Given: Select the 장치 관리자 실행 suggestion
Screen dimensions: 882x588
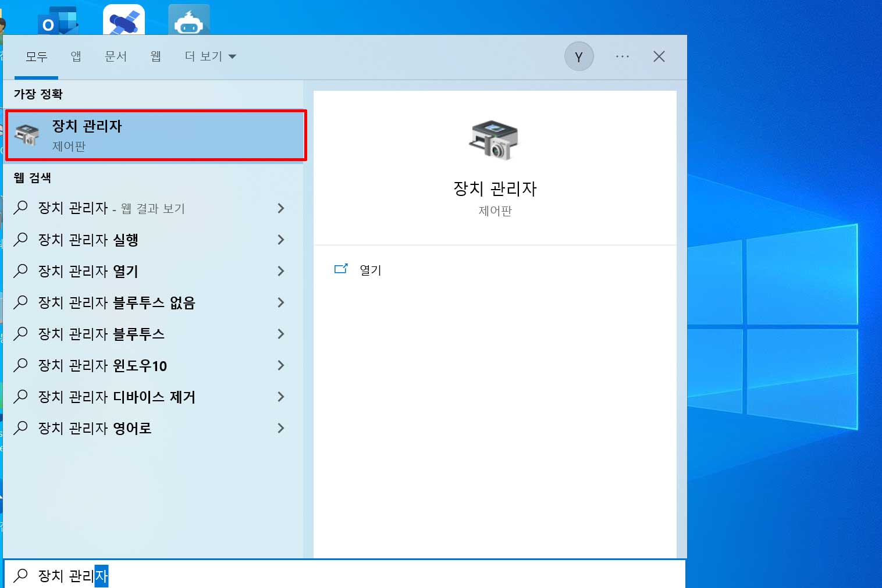Looking at the screenshot, I should 153,240.
